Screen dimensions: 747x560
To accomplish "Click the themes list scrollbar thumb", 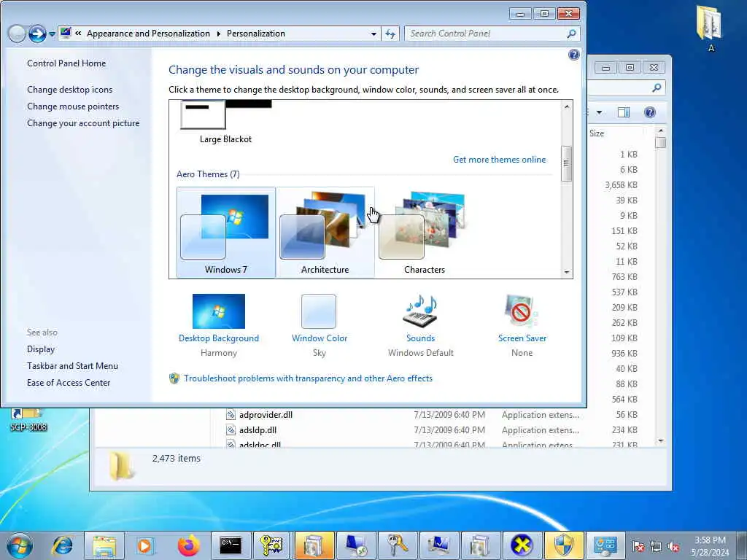I will click(x=566, y=163).
